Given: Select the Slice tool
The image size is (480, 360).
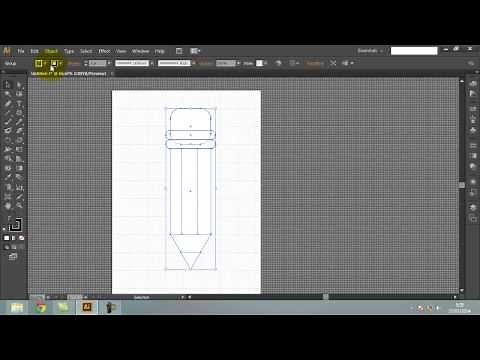Looking at the screenshot, I should (x=19, y=197).
